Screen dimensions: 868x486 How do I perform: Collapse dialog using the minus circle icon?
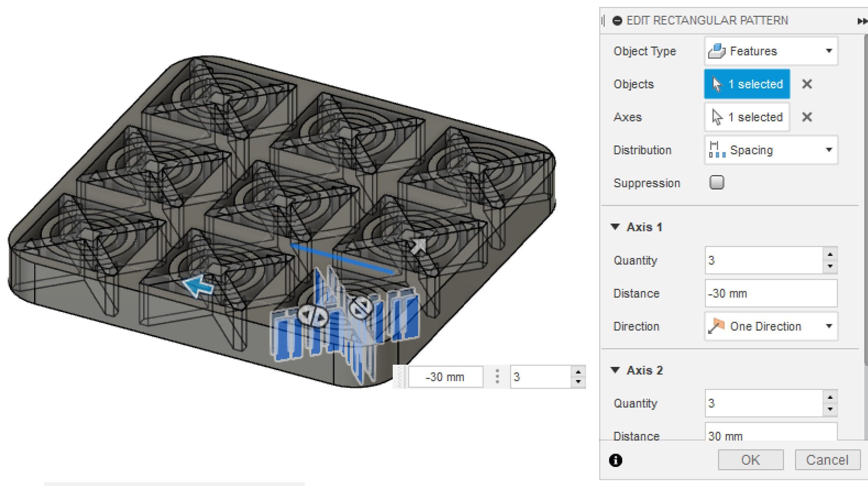pos(618,21)
